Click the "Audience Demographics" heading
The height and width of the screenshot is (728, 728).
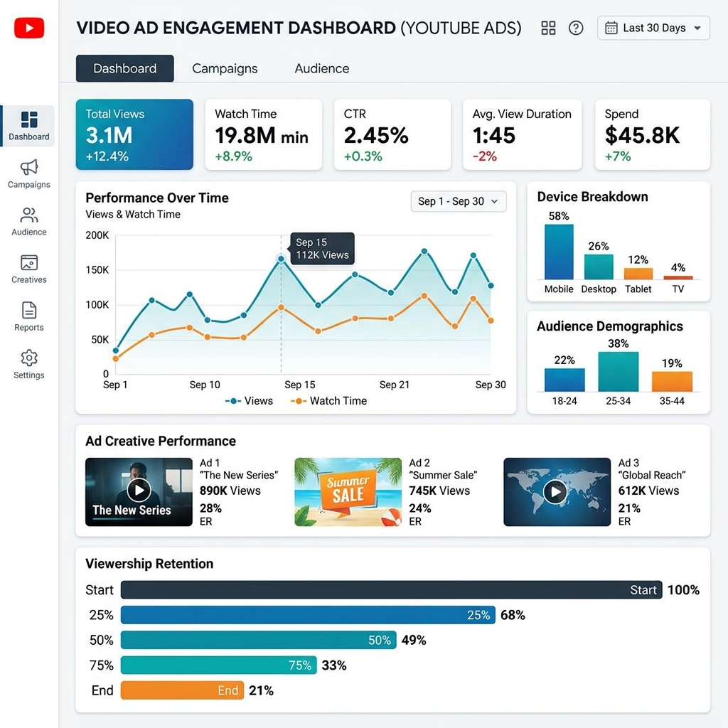(x=610, y=326)
